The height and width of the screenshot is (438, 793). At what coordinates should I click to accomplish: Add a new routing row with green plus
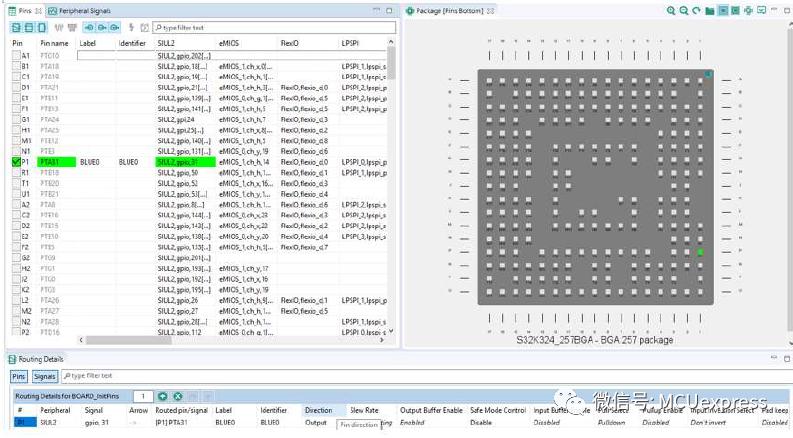(x=162, y=396)
